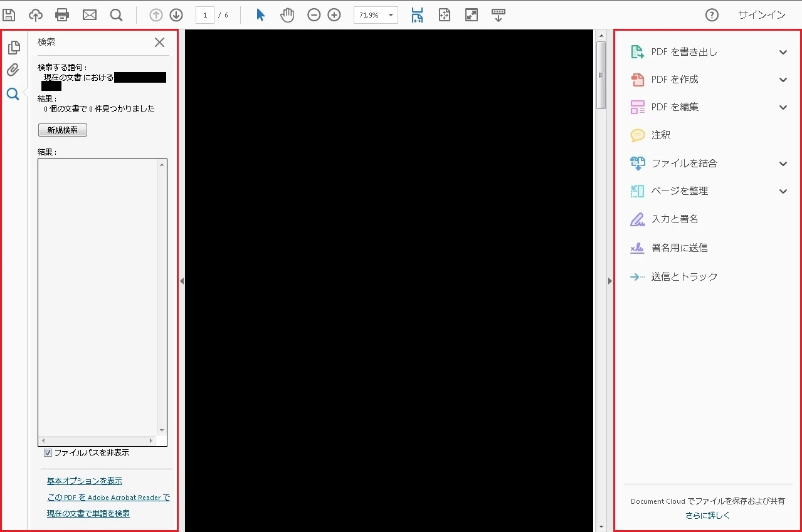Expand the PDF を作成 chevron
Image resolution: width=802 pixels, height=532 pixels.
tap(783, 80)
